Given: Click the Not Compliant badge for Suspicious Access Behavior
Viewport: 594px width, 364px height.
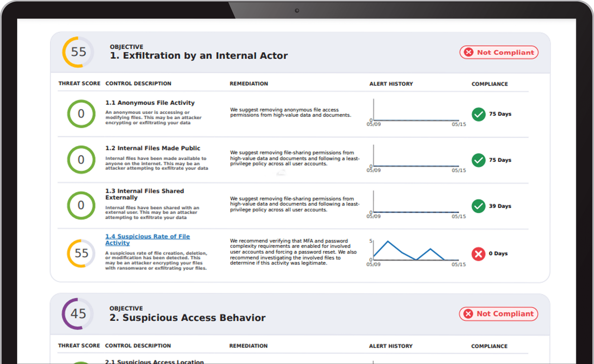Looking at the screenshot, I should tap(498, 314).
